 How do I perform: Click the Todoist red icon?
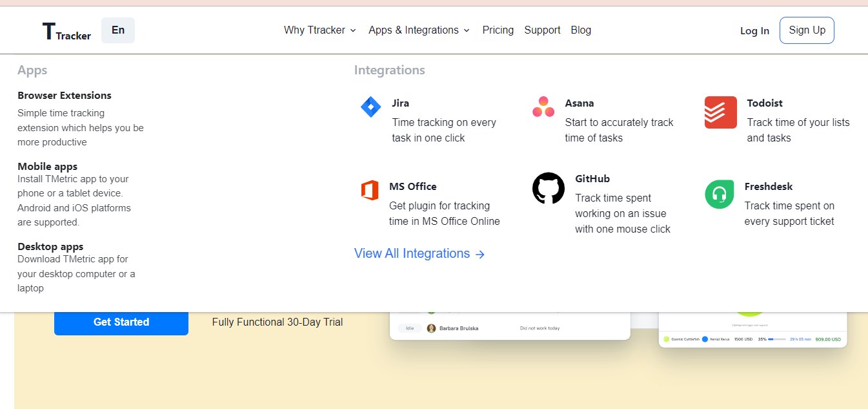(721, 112)
